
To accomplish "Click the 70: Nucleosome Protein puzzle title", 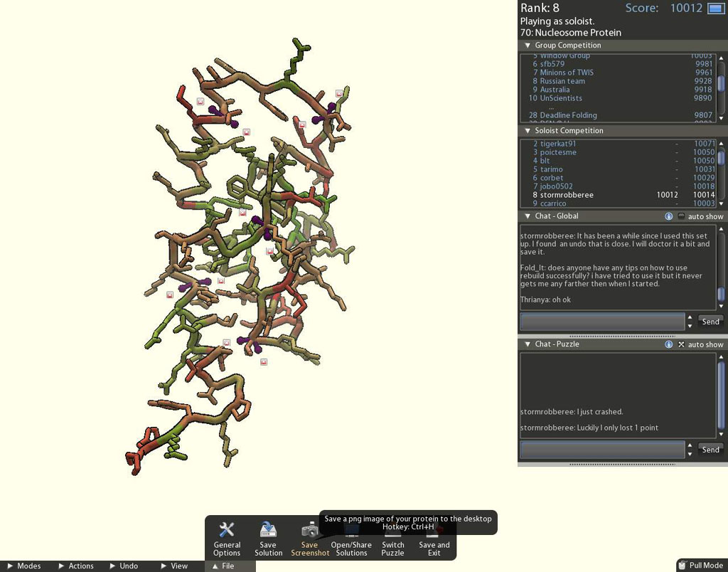I will click(571, 33).
